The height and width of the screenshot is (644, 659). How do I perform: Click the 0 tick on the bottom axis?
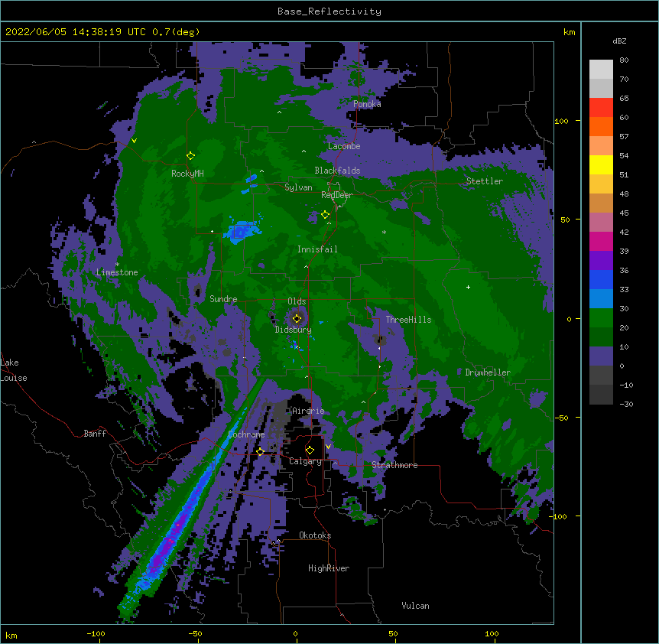pyautogui.click(x=295, y=634)
